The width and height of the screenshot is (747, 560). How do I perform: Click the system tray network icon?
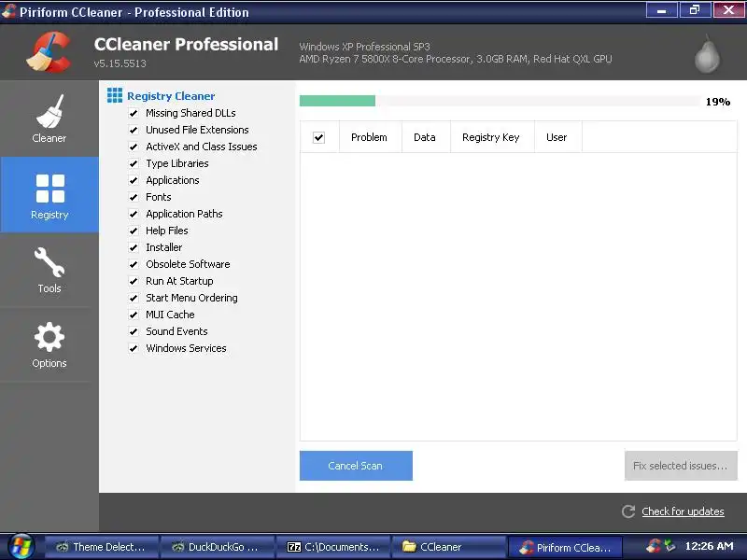(x=669, y=546)
